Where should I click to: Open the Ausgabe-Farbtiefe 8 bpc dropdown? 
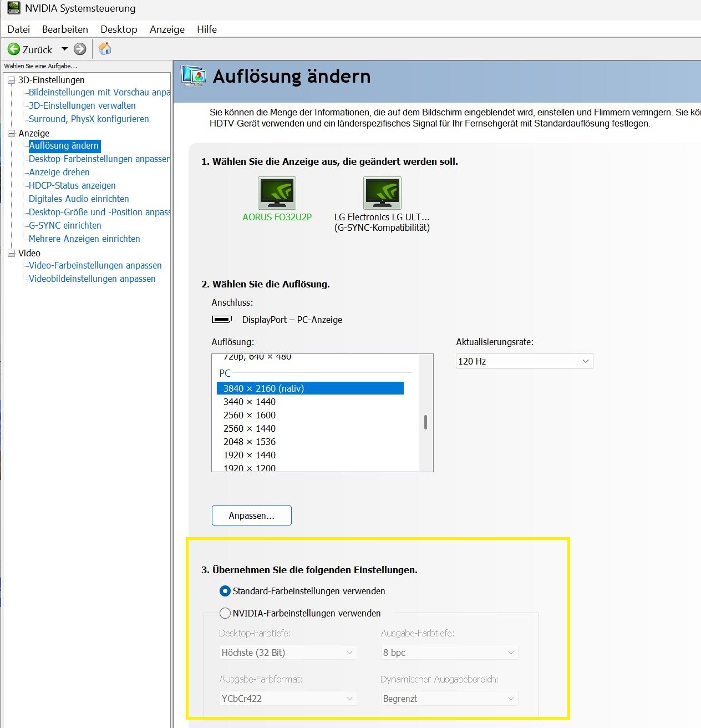pyautogui.click(x=449, y=653)
